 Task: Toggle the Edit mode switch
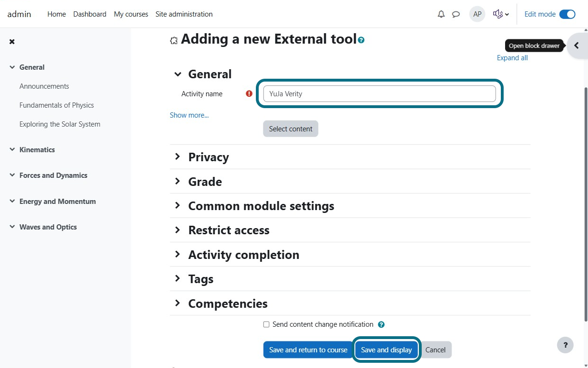567,14
